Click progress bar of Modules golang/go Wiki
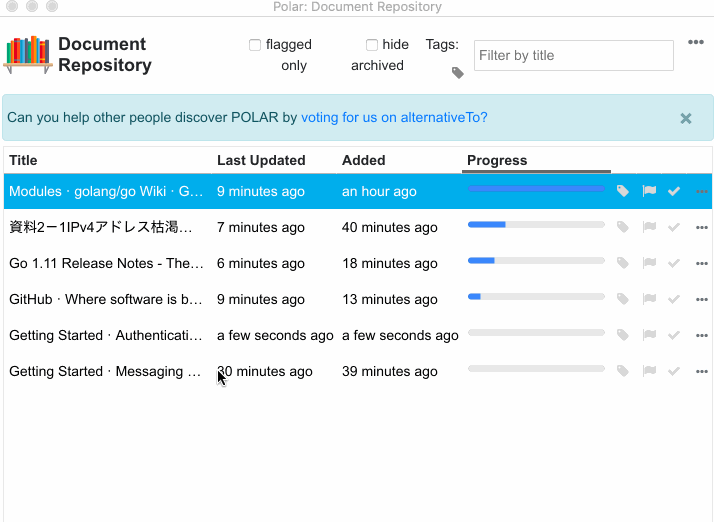This screenshot has height=522, width=714. 536,189
